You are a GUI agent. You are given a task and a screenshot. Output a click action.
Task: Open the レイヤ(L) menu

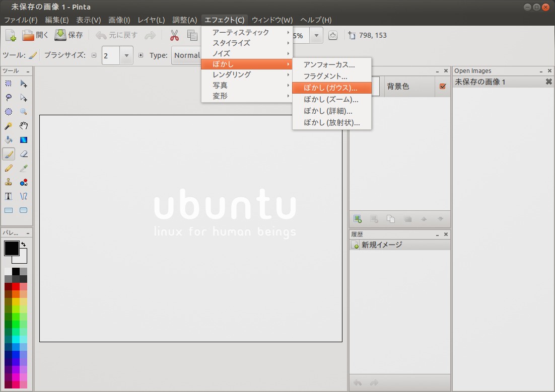click(x=151, y=20)
